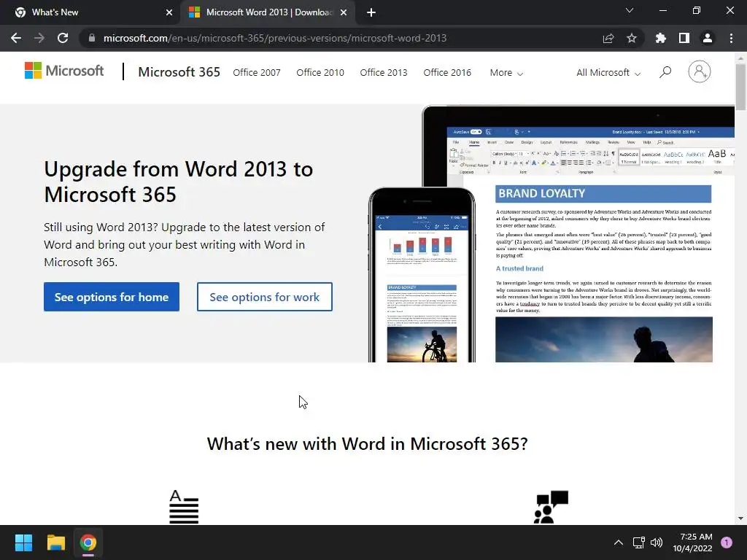The width and height of the screenshot is (747, 560).
Task: Click the share page icon in address bar
Action: (608, 38)
